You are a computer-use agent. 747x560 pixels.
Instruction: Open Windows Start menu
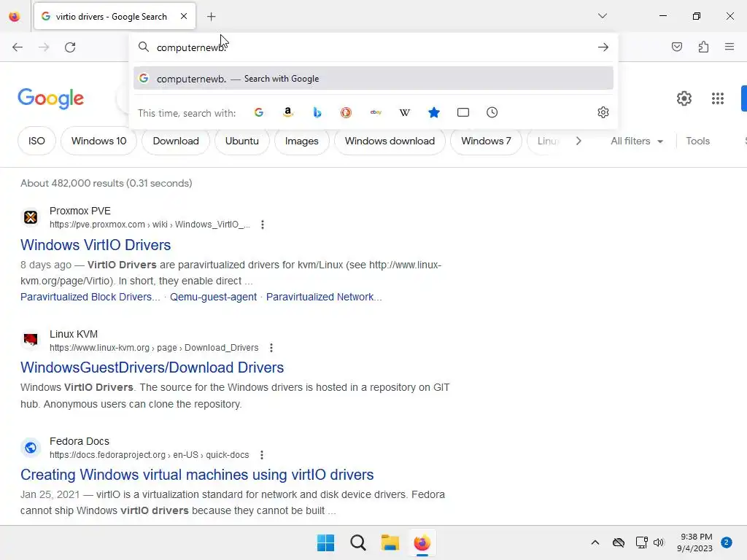click(x=326, y=542)
